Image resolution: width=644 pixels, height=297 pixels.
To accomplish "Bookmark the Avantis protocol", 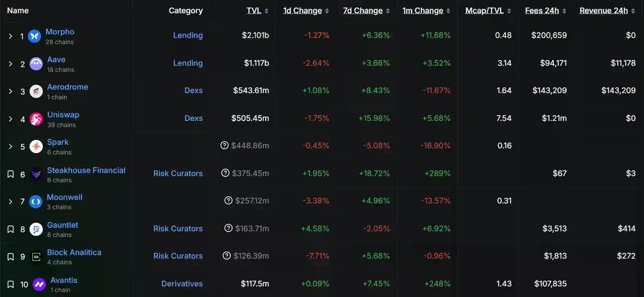I will 11,284.
